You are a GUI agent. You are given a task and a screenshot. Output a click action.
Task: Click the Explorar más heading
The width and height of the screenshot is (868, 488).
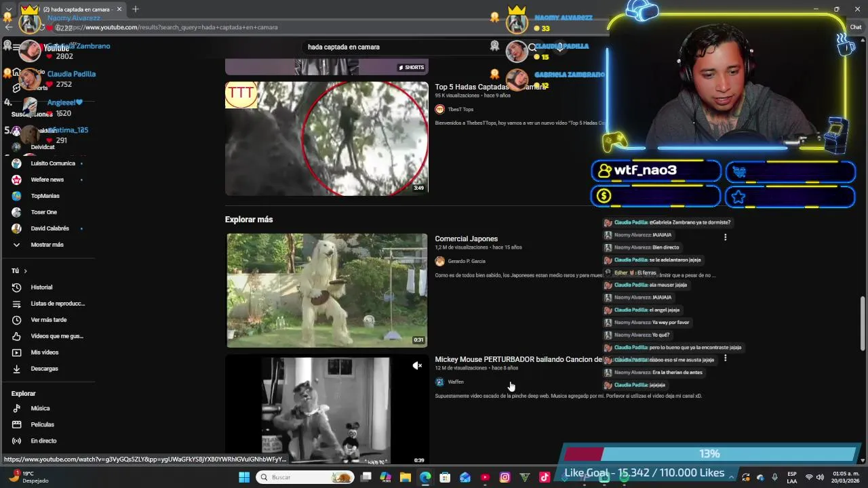[x=249, y=220]
